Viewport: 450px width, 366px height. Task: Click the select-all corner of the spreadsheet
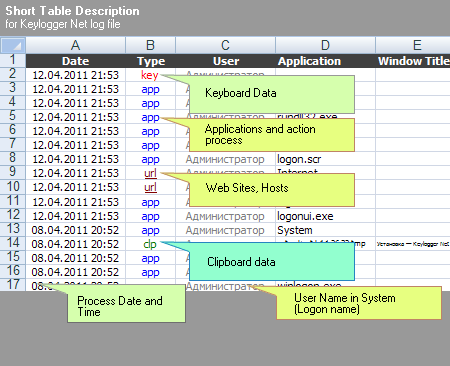[x=13, y=45]
